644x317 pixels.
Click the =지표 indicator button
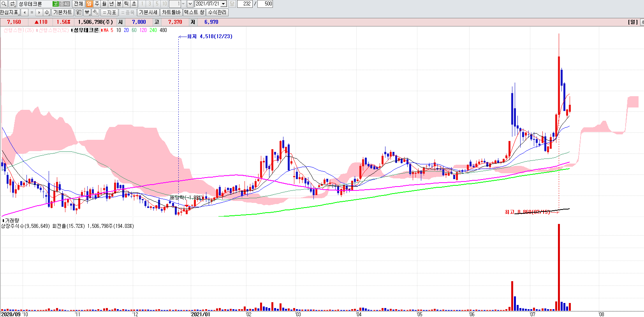(x=109, y=12)
